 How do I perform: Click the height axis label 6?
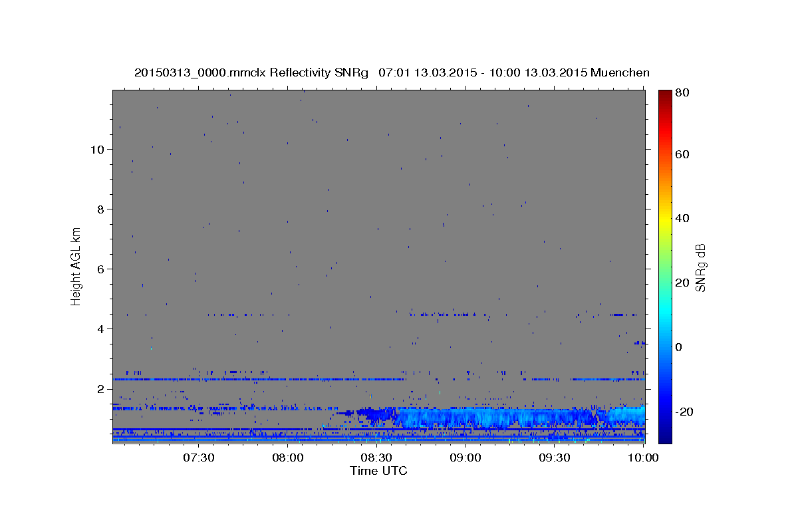pos(100,269)
